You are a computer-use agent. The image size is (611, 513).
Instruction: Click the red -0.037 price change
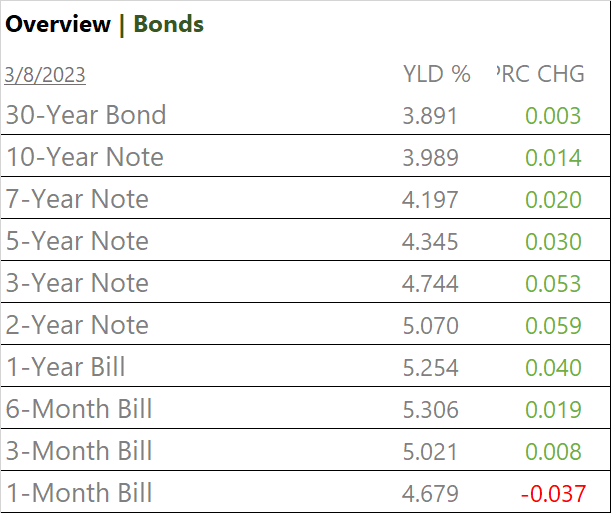click(550, 493)
